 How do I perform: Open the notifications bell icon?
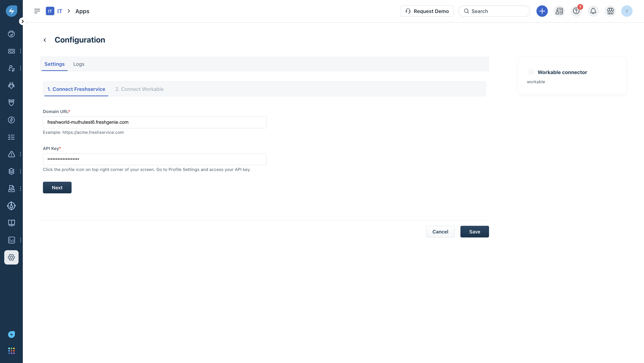tap(593, 11)
